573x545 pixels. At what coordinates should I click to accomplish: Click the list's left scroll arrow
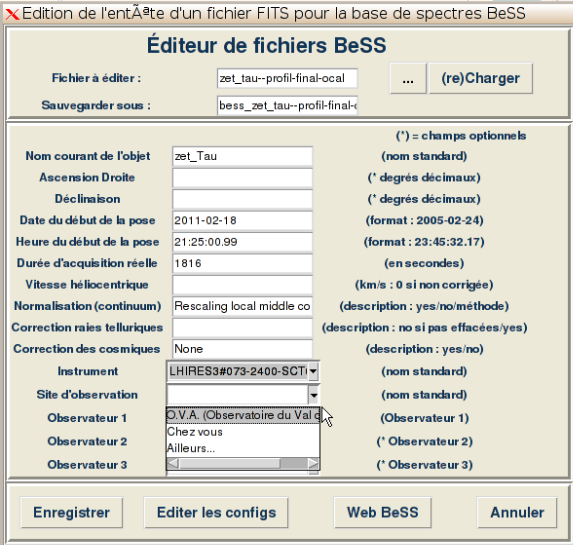(173, 463)
